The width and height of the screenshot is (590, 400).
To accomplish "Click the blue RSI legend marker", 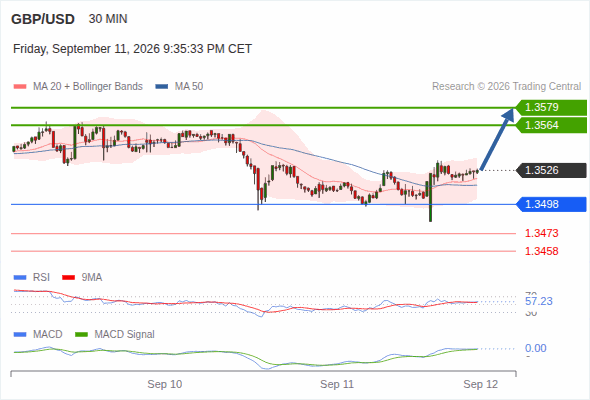I will tap(20, 278).
